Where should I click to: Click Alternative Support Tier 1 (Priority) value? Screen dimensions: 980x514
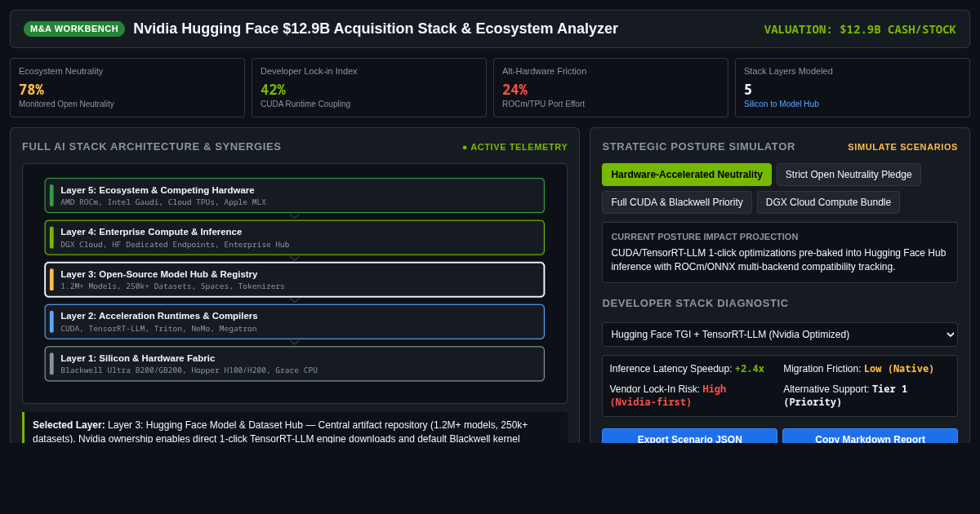pyautogui.click(x=845, y=396)
